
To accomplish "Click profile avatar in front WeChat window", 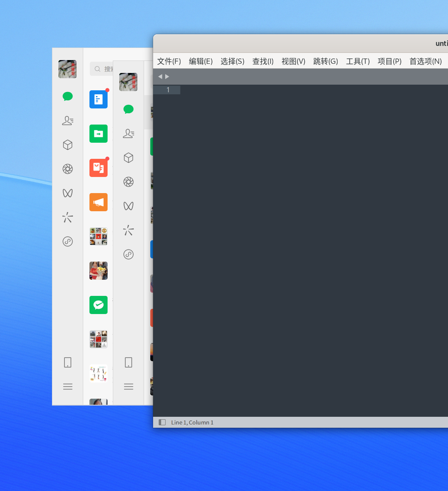I will tap(128, 82).
